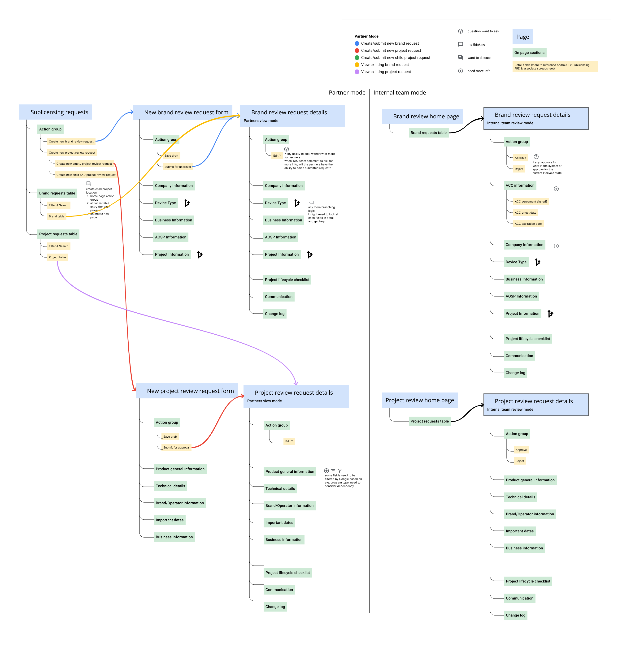Click Submit for approval in new project form
Screen dimensions: 644x647
(x=176, y=447)
